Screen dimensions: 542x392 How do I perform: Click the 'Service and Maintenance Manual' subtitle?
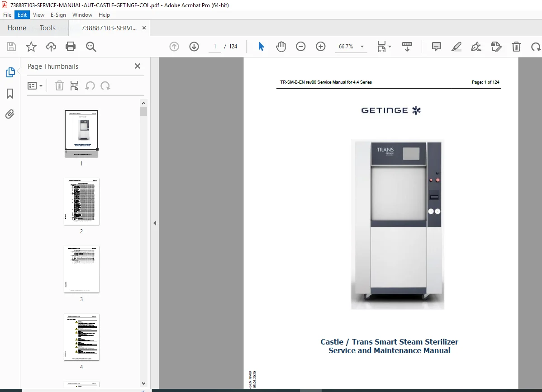389,350
